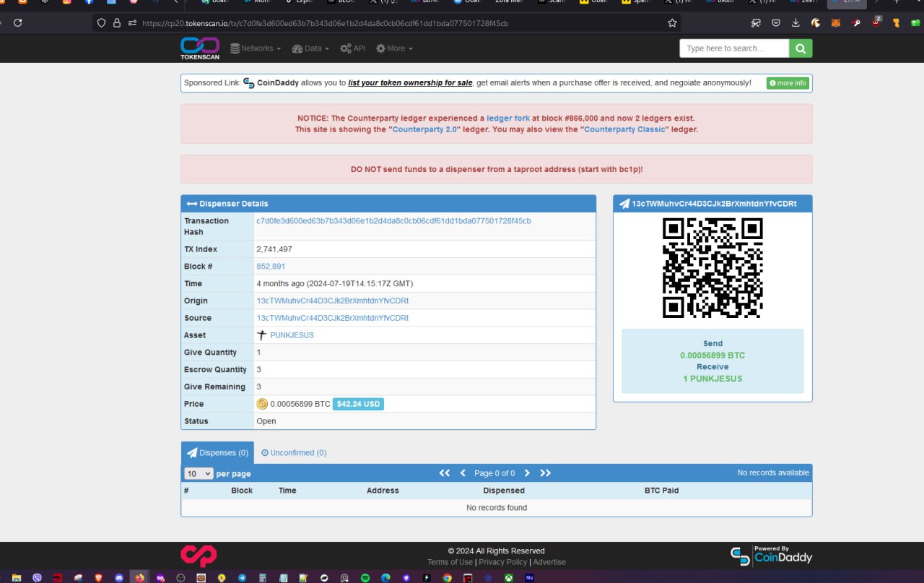Screen dimensions: 924x583
Task: Go to previous page of dispenses
Action: coord(463,473)
